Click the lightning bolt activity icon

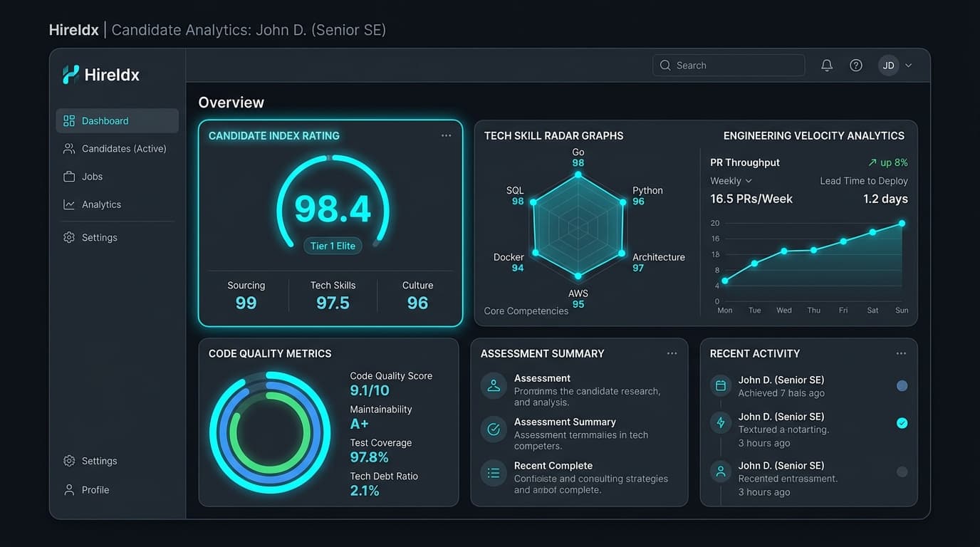721,423
